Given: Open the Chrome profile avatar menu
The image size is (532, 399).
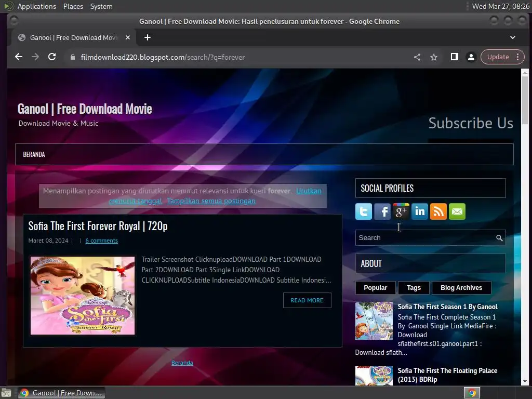Looking at the screenshot, I should 471,57.
